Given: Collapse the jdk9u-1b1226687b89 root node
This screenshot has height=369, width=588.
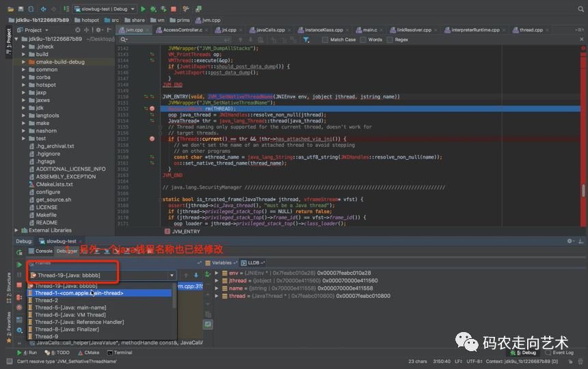Looking at the screenshot, I should pyautogui.click(x=16, y=39).
